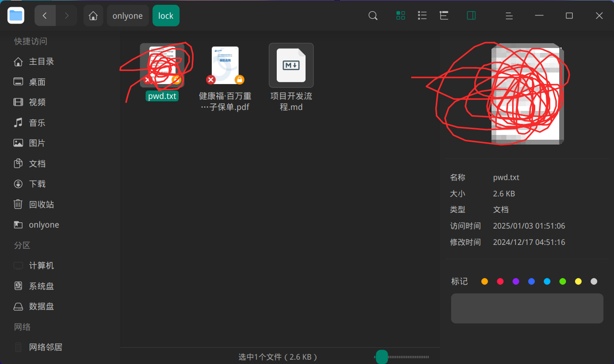The width and height of the screenshot is (614, 364).
Task: Apply the purple tag color
Action: [x=516, y=281]
